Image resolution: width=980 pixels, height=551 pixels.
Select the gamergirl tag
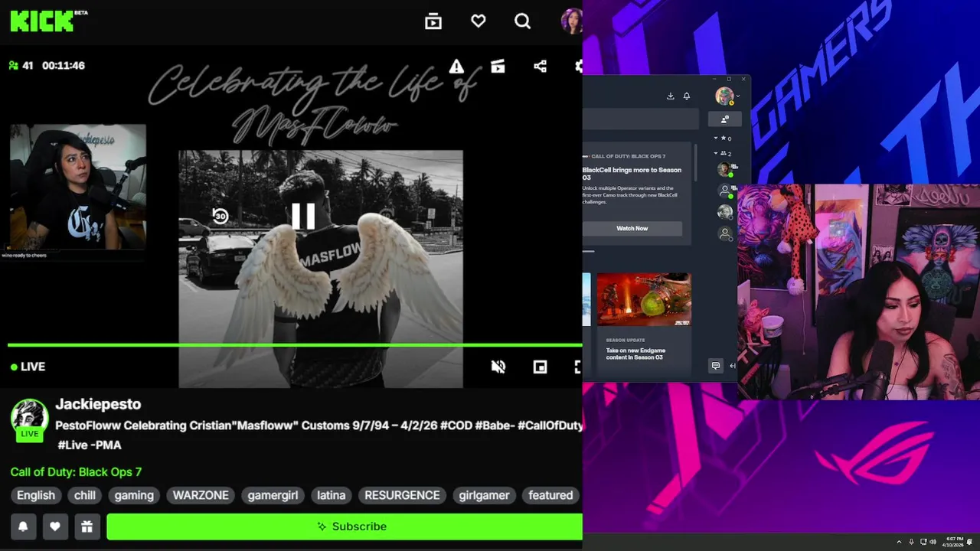coord(273,495)
